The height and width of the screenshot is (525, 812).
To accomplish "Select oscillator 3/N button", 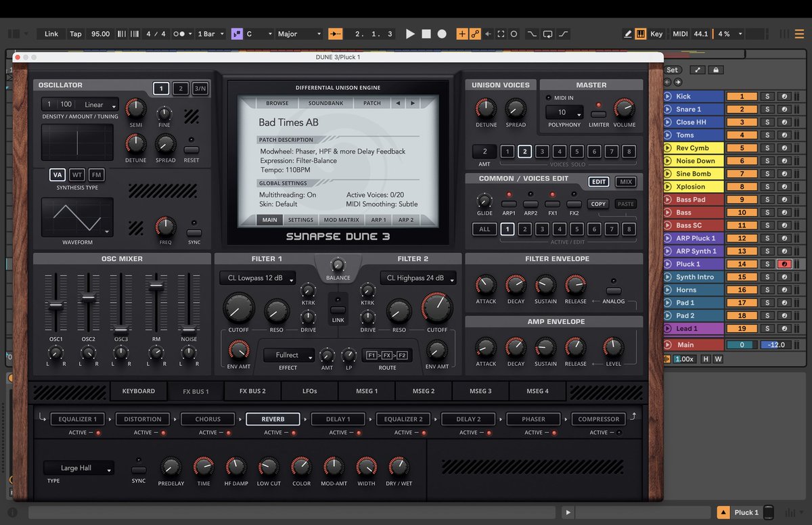I will point(200,88).
